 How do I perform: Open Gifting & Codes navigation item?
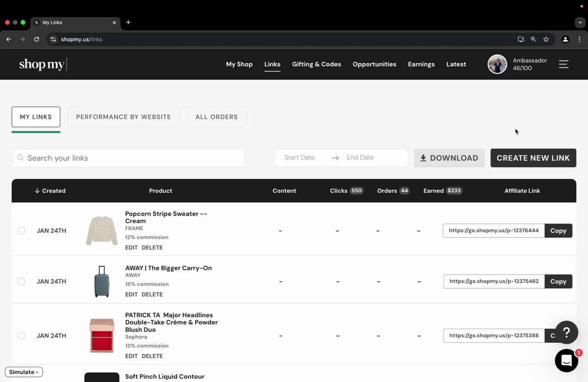[x=317, y=64]
